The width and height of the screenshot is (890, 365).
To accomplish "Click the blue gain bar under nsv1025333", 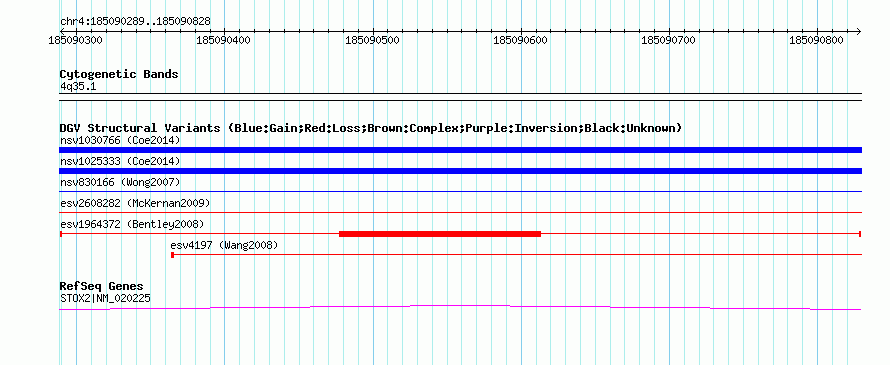I will point(460,171).
